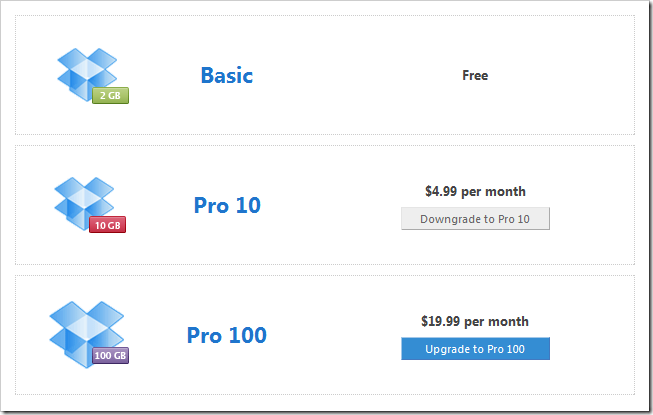Click the number 100 in Pro 100 heading
The width and height of the screenshot is (653, 415).
[247, 335]
